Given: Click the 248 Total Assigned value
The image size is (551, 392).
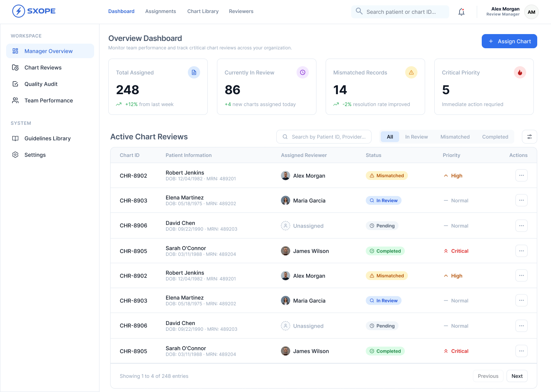Looking at the screenshot, I should pos(127,90).
